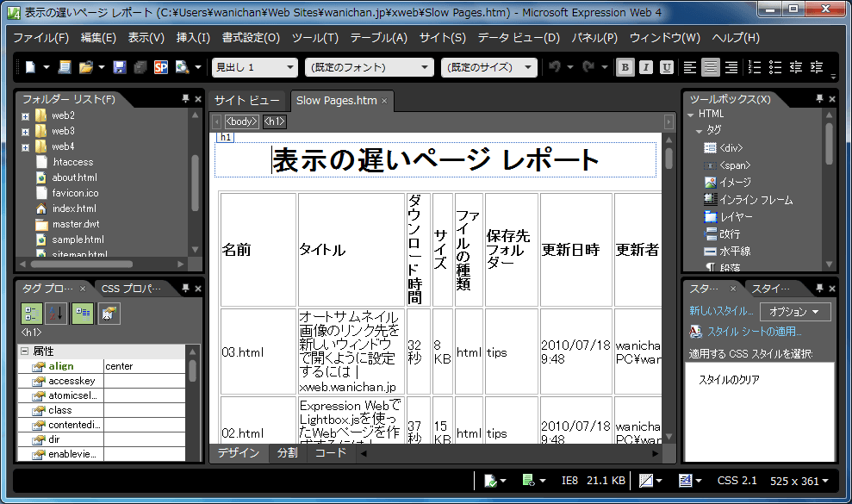Click the New Site document list icon
Image resolution: width=852 pixels, height=504 pixels.
click(65, 67)
